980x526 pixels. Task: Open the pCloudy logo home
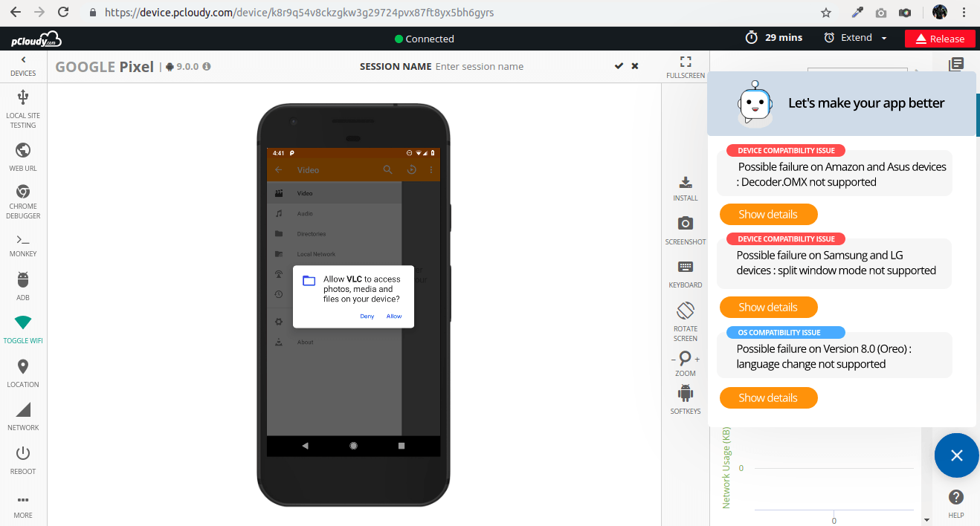point(36,39)
